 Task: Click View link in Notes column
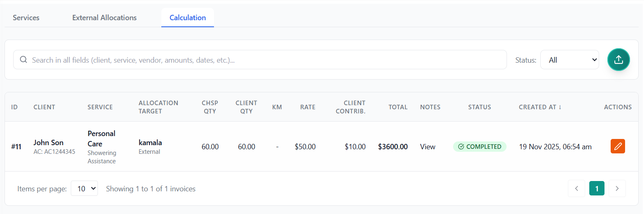(x=428, y=147)
